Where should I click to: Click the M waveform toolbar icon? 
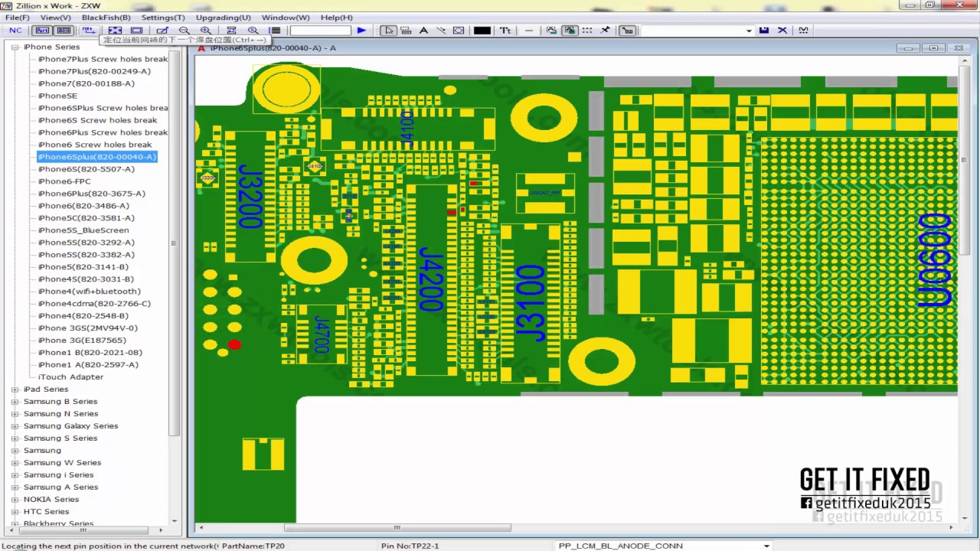pos(803,31)
